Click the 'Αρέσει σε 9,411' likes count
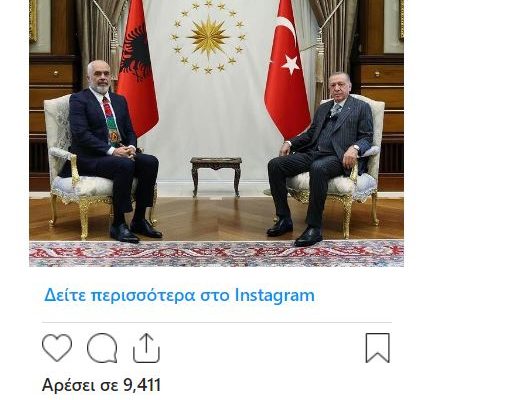 tap(101, 385)
